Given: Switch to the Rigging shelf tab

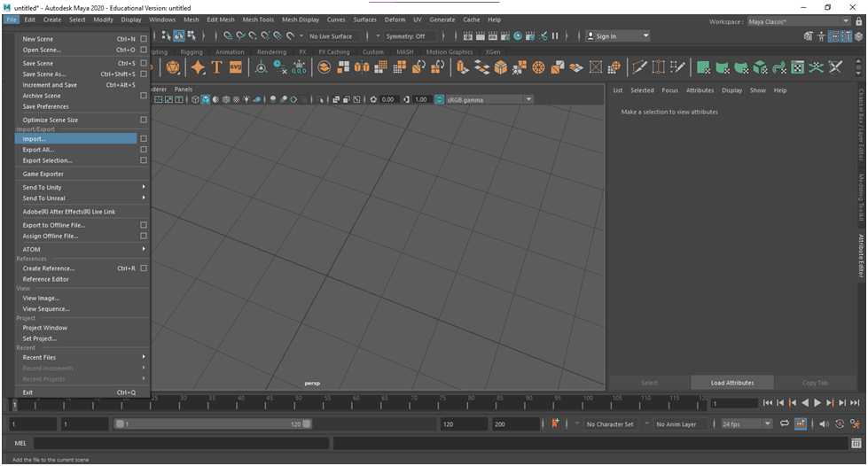Looking at the screenshot, I should (192, 52).
